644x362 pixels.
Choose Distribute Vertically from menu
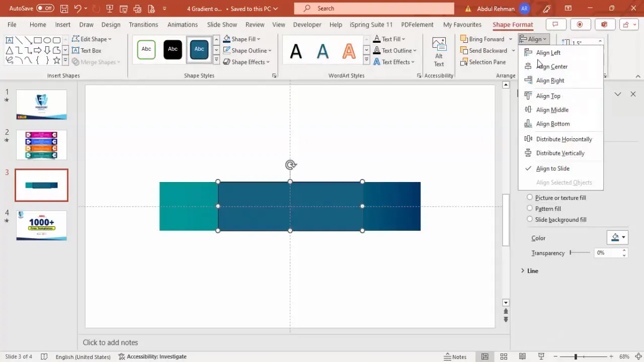point(560,153)
